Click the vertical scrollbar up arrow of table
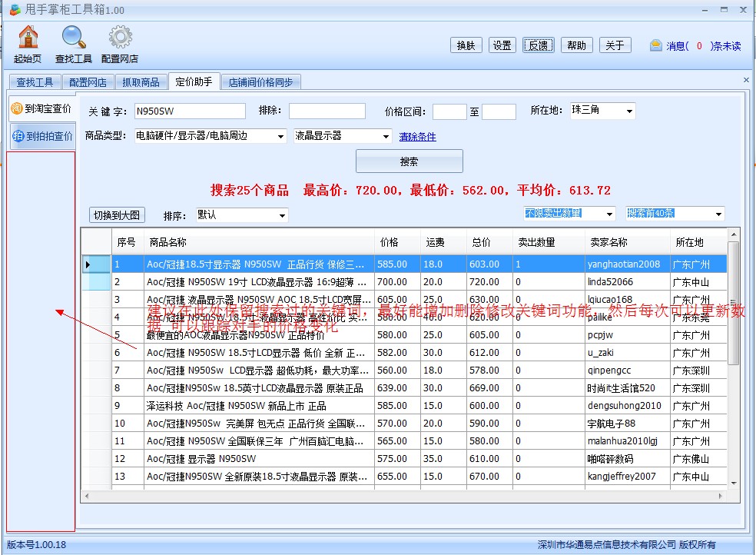The image size is (756, 555). pyautogui.click(x=734, y=234)
